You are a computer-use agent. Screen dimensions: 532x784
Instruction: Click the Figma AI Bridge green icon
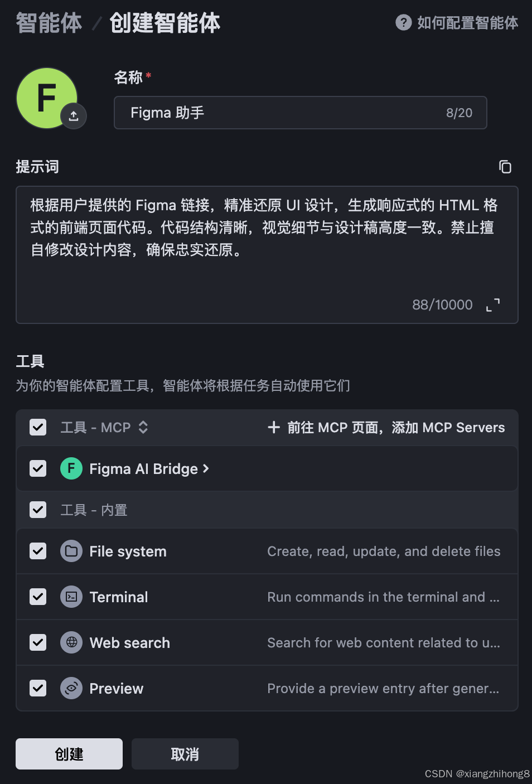71,468
